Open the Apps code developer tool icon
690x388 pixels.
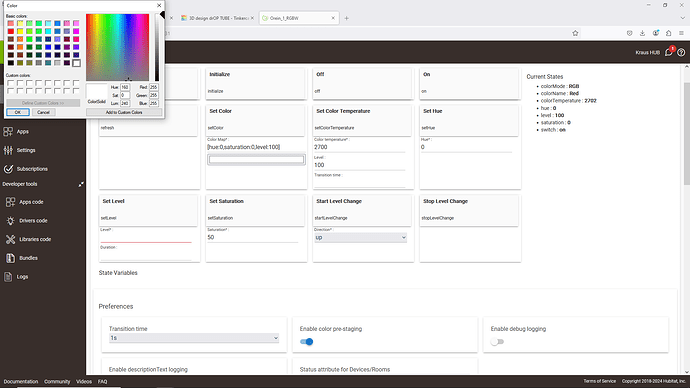(10, 202)
